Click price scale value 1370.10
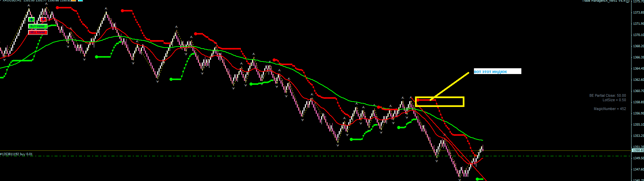The width and height of the screenshot is (644, 181). 638,35
